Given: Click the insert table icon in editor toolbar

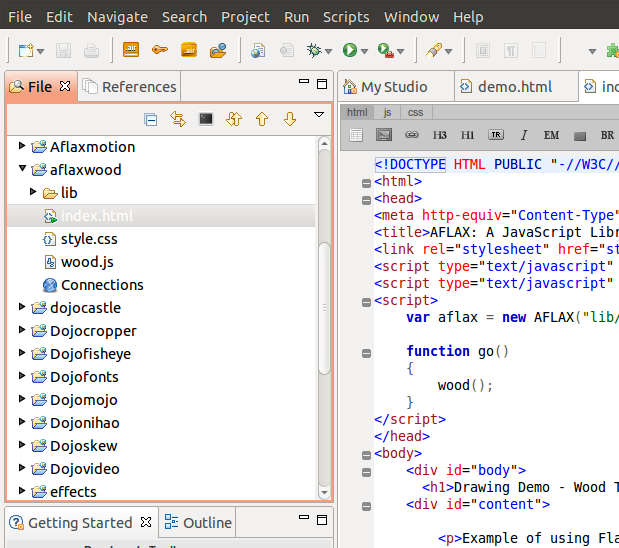Looking at the screenshot, I should pos(356,135).
